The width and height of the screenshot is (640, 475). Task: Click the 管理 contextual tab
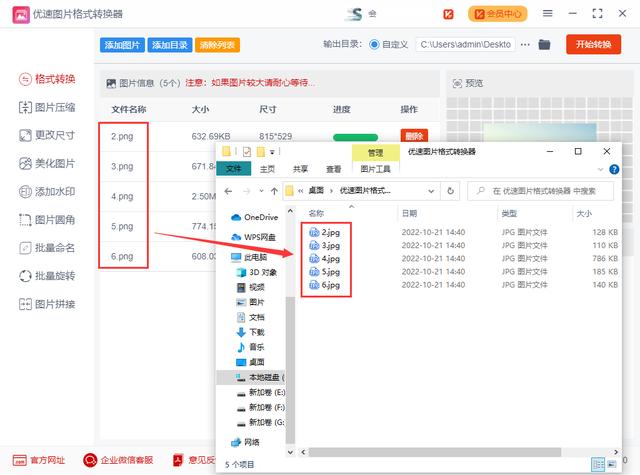[x=376, y=153]
